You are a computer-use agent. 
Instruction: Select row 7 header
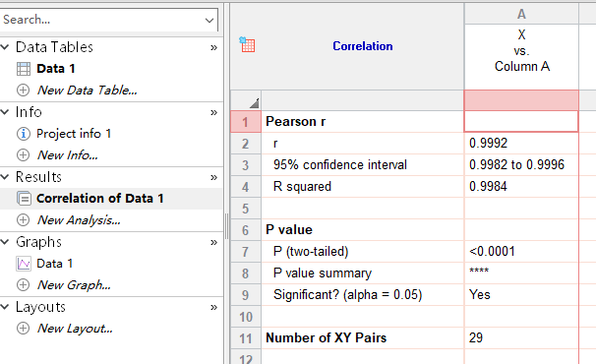(x=246, y=252)
